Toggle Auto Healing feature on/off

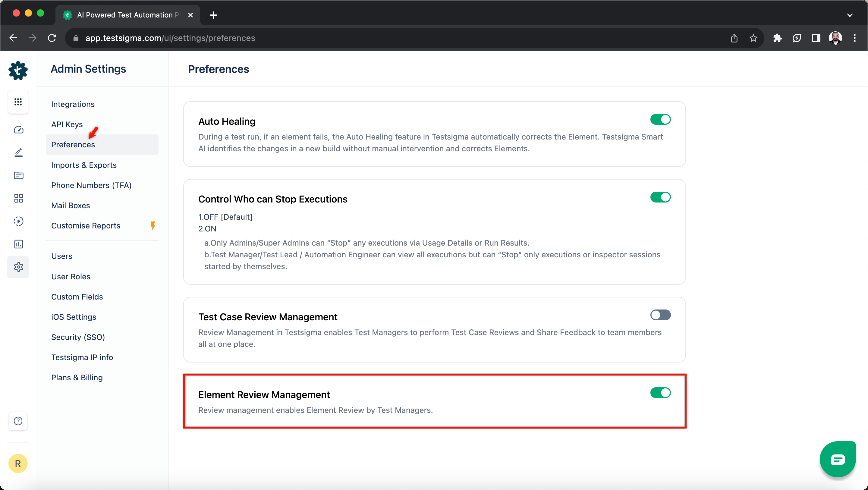pos(660,119)
